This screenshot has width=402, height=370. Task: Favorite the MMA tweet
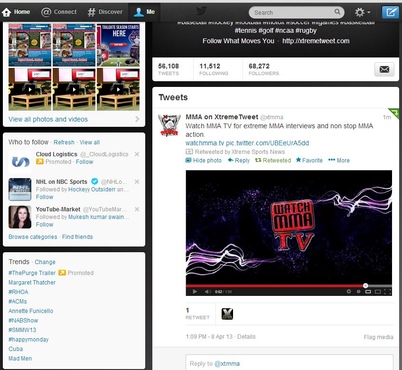pos(309,160)
